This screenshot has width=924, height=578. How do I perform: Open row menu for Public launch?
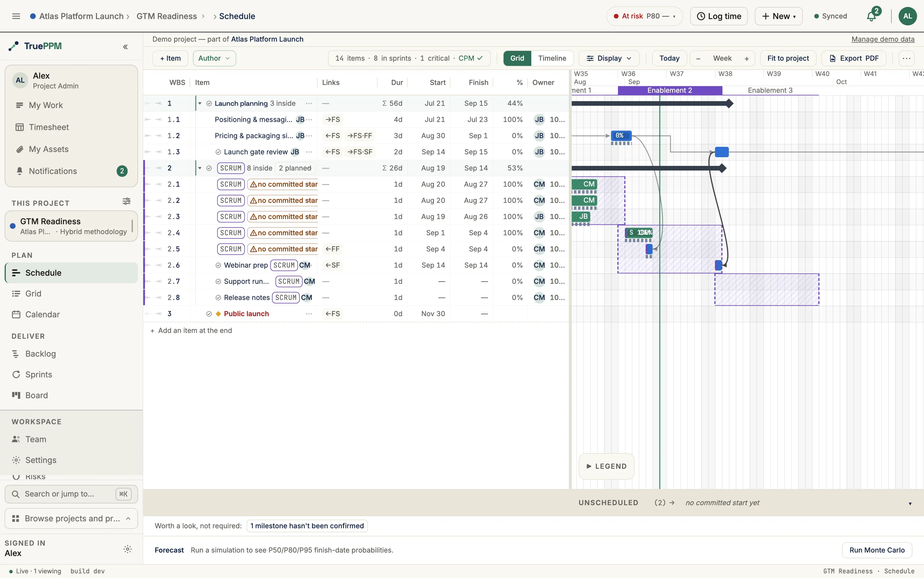pos(309,314)
